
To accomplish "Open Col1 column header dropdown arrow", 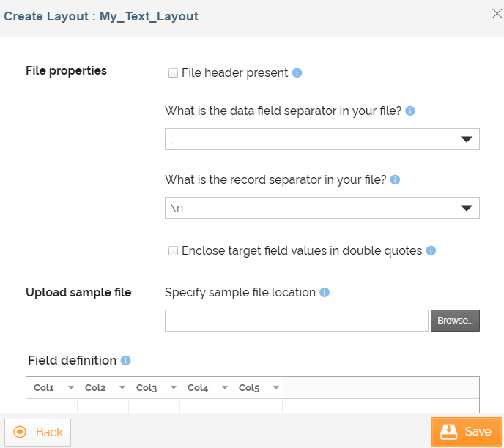I will [71, 388].
